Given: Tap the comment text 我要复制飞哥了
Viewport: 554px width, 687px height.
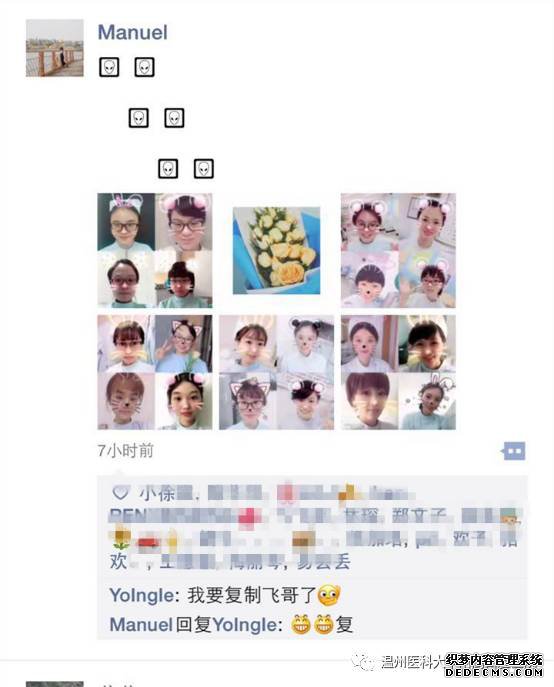Looking at the screenshot, I should (x=252, y=596).
